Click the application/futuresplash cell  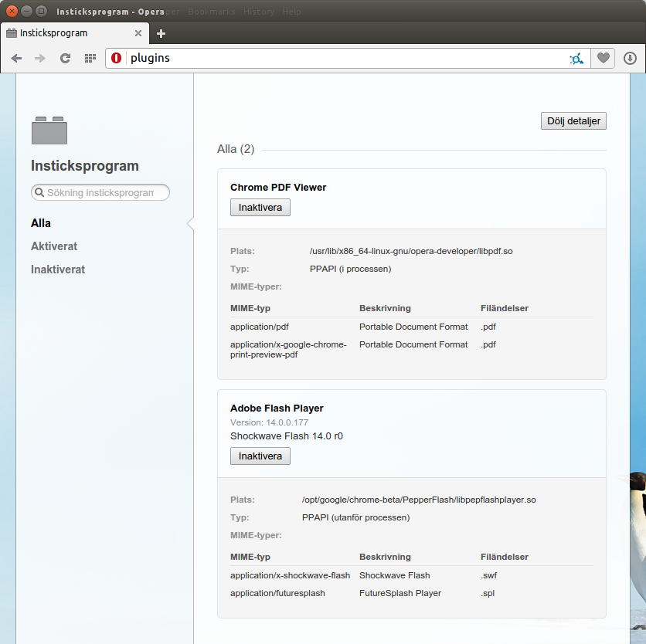[277, 593]
